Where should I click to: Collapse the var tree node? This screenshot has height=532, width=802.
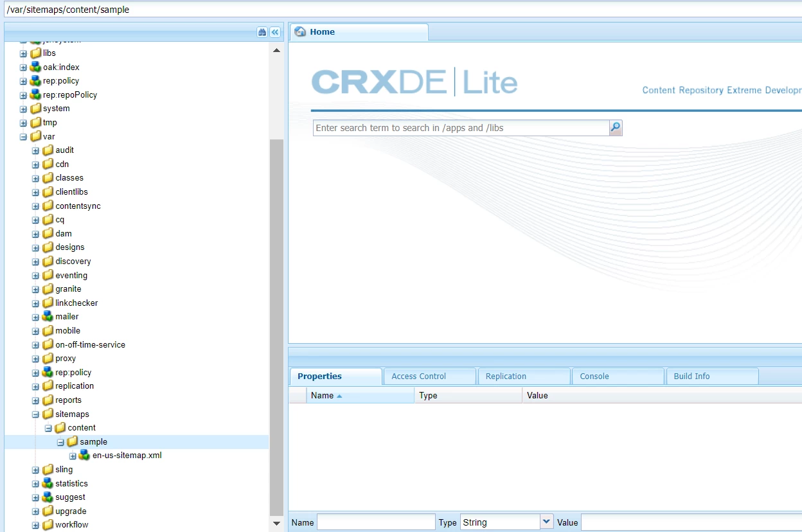point(23,137)
